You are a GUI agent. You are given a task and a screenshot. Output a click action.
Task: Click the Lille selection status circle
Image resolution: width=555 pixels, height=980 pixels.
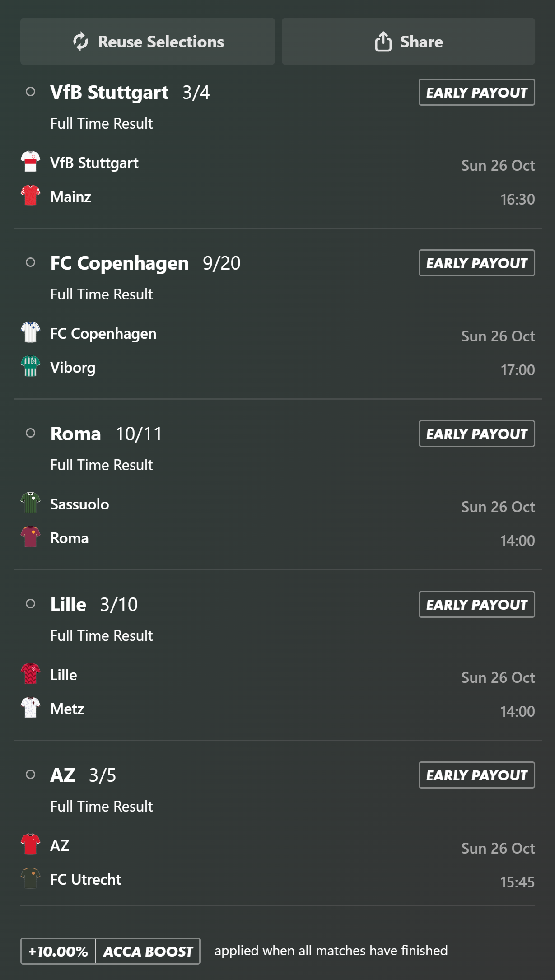tap(30, 604)
